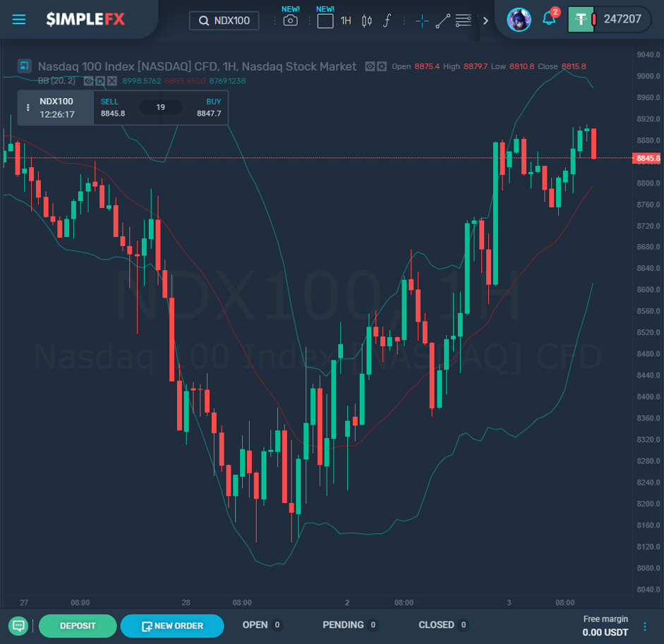Open the 1H timeframe selector

pyautogui.click(x=346, y=20)
